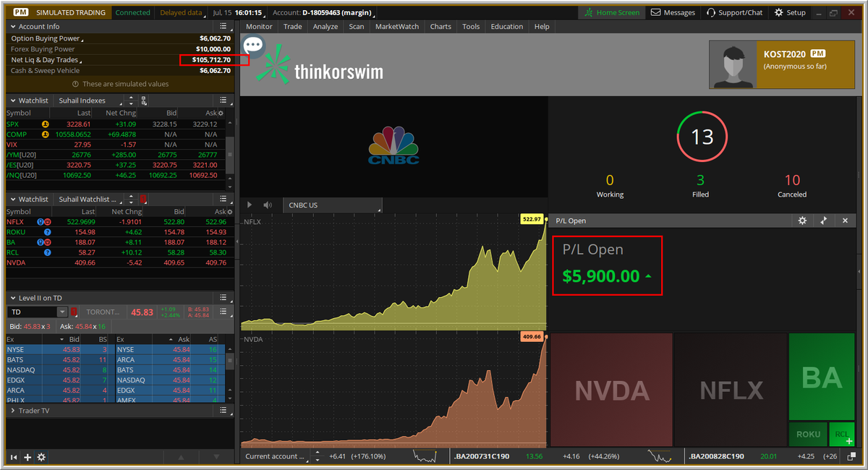This screenshot has height=470, width=868.
Task: Play the CNBC video stream
Action: coord(250,205)
